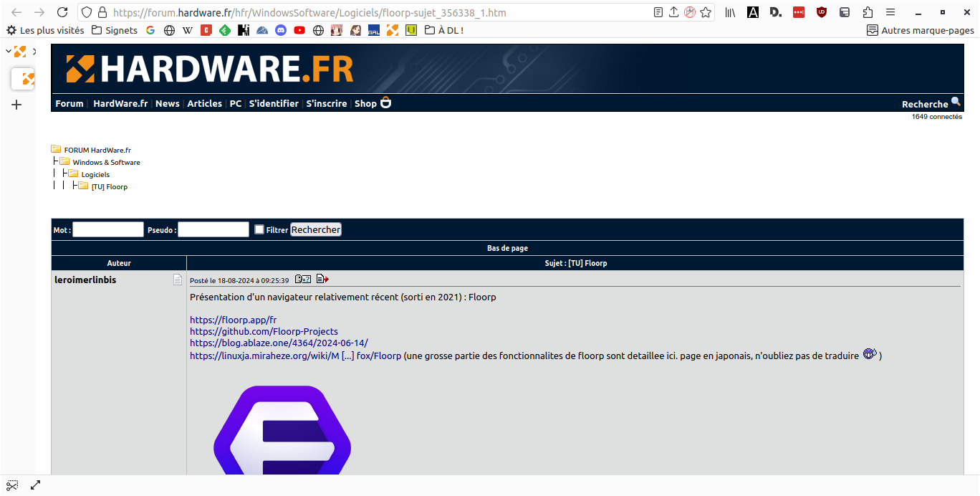Open the blog.ablaze.one link

point(279,343)
